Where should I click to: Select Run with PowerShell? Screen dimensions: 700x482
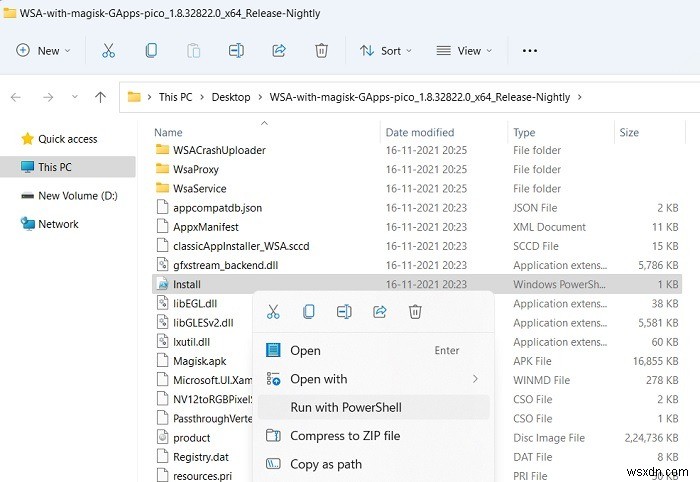coord(374,407)
